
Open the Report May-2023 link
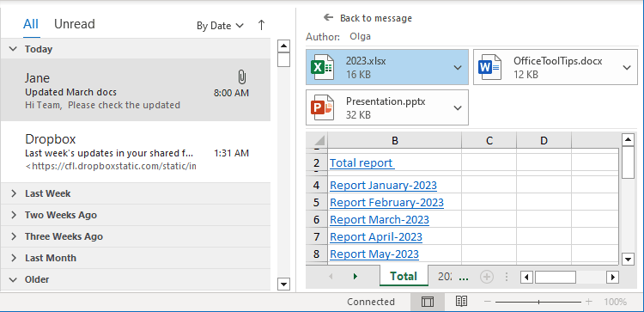tap(374, 254)
